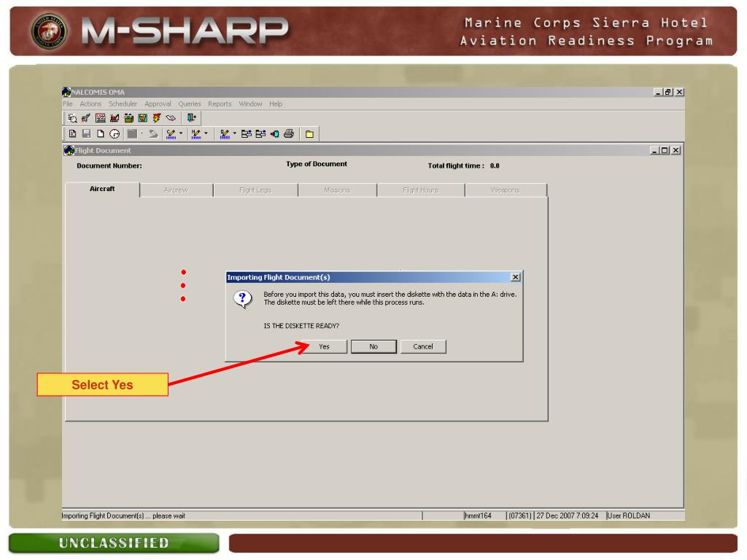The image size is (747, 560).
Task: Click 'User ROLDAN' in status bar
Action: [629, 516]
